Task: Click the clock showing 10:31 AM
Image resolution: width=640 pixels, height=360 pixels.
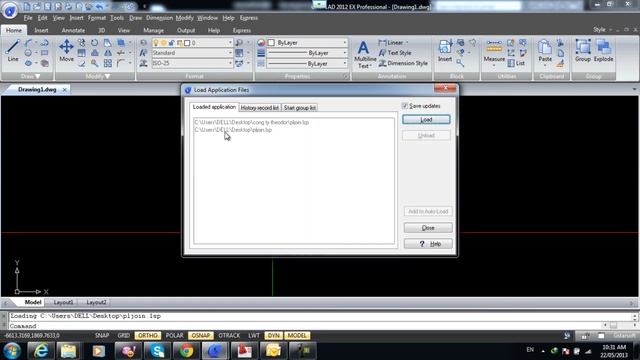Action: click(614, 347)
